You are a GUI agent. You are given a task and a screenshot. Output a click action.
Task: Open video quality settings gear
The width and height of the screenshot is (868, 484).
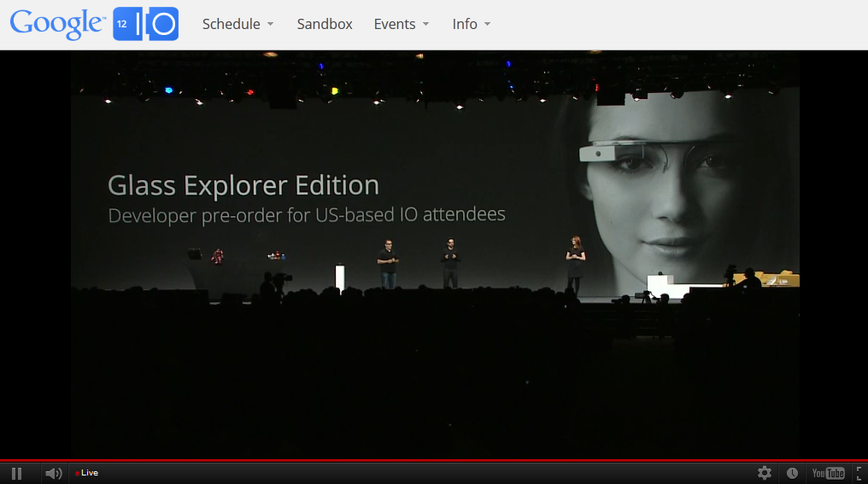tap(765, 473)
